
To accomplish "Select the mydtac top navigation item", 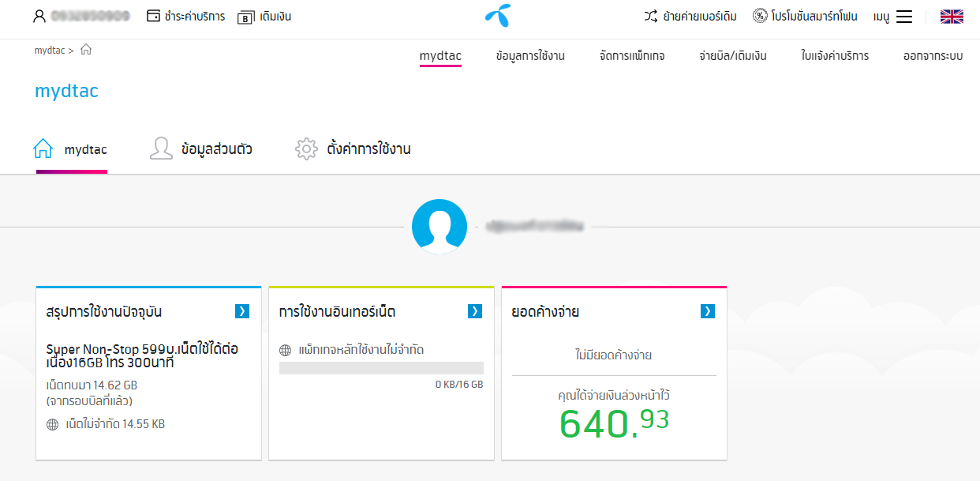I will [x=440, y=56].
